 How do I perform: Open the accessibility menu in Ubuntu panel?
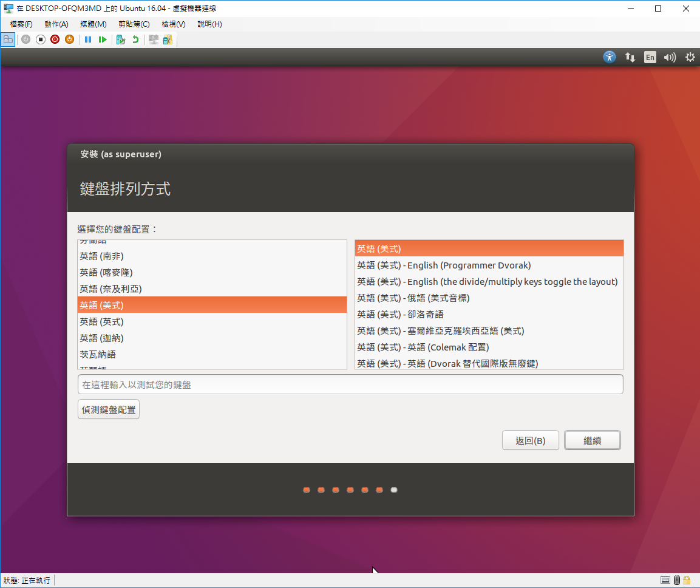pyautogui.click(x=609, y=56)
